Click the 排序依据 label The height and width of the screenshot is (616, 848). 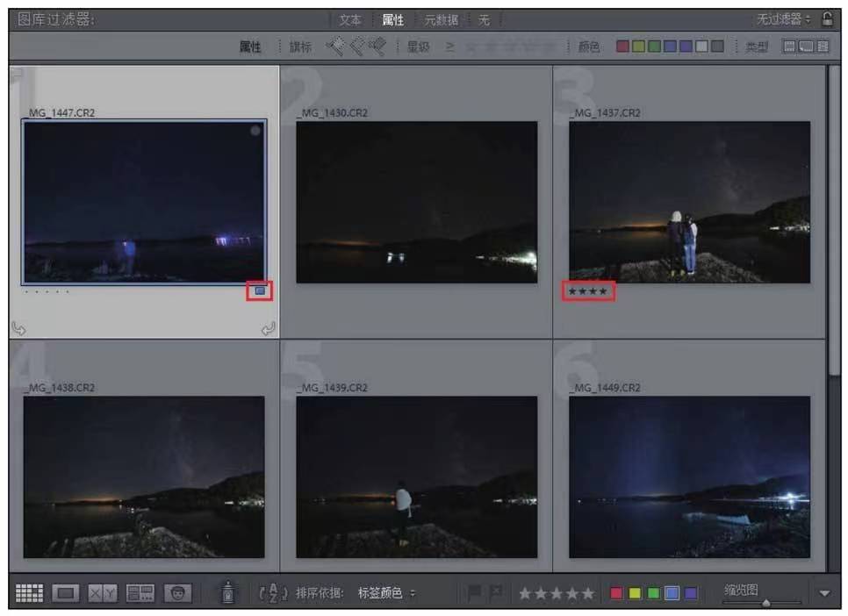click(x=319, y=593)
